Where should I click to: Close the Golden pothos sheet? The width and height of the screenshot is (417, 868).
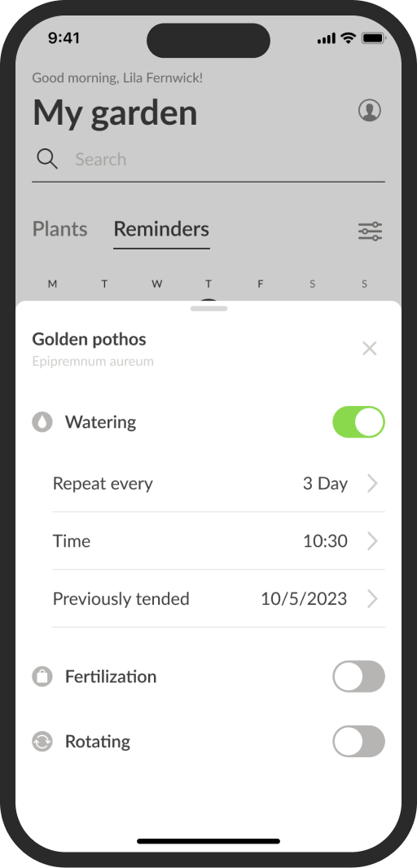(x=370, y=348)
